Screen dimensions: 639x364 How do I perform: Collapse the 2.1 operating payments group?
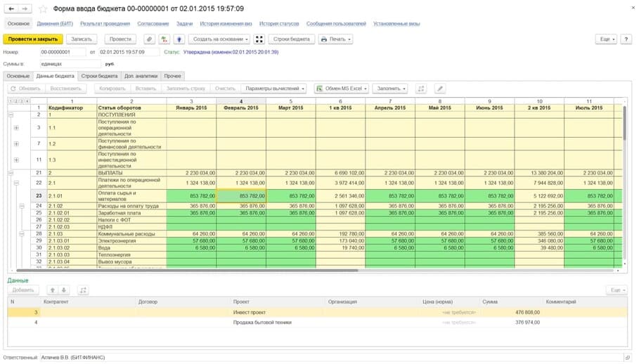click(x=16, y=183)
